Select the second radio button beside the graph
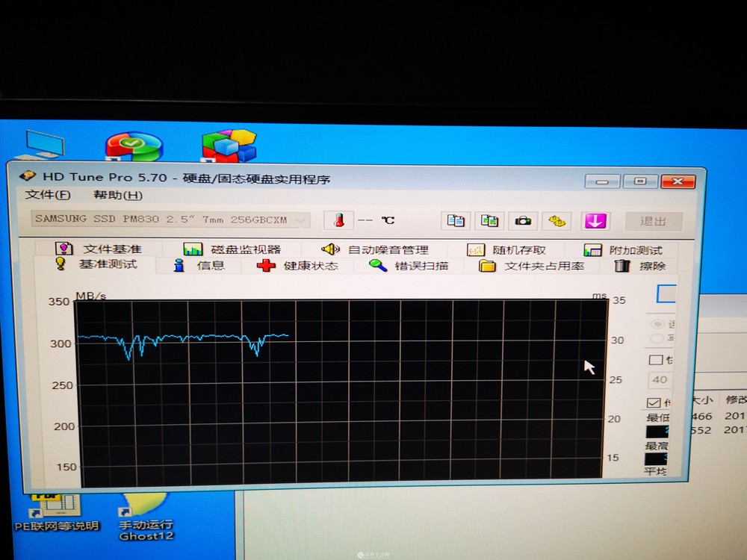Viewport: 747px width, 560px height. 657,338
